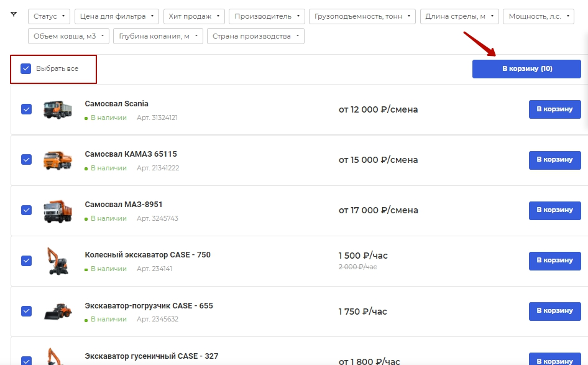Click the КАМАЗ 65115 truck thumbnail
Screen dimensions: 588x365
tap(57, 160)
